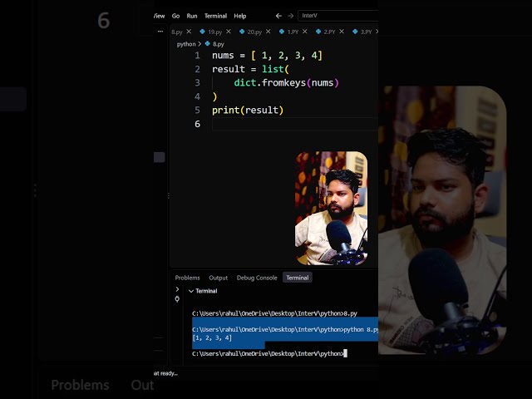
Task: Close the 19.py tab
Action: coord(229,32)
